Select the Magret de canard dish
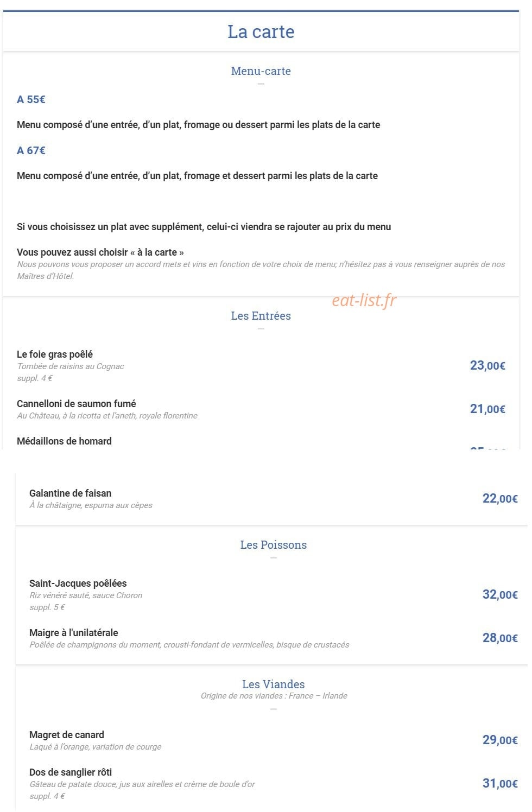This screenshot has height=812, width=532. tap(66, 735)
